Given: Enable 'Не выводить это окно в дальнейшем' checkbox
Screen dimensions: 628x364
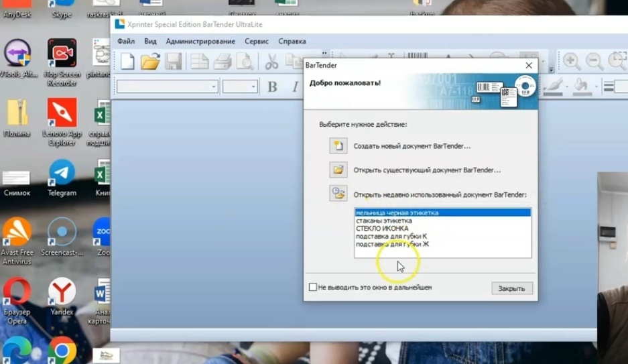Looking at the screenshot, I should point(313,287).
